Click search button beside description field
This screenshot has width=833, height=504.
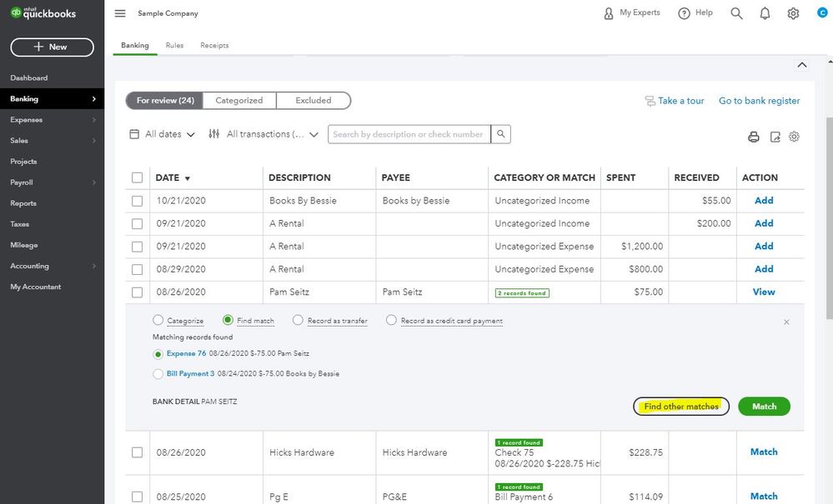coord(501,134)
